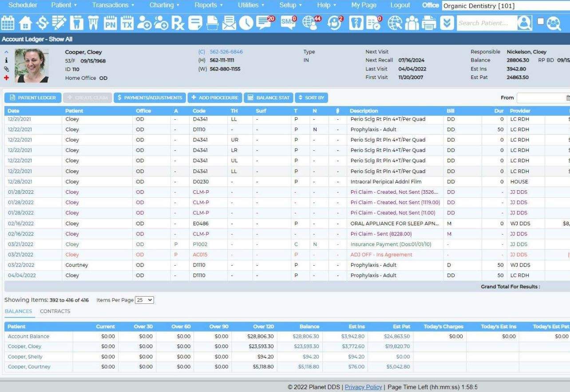This screenshot has height=392, width=570.
Task: Click the red medical alert cross icon
Action: [x=6, y=78]
